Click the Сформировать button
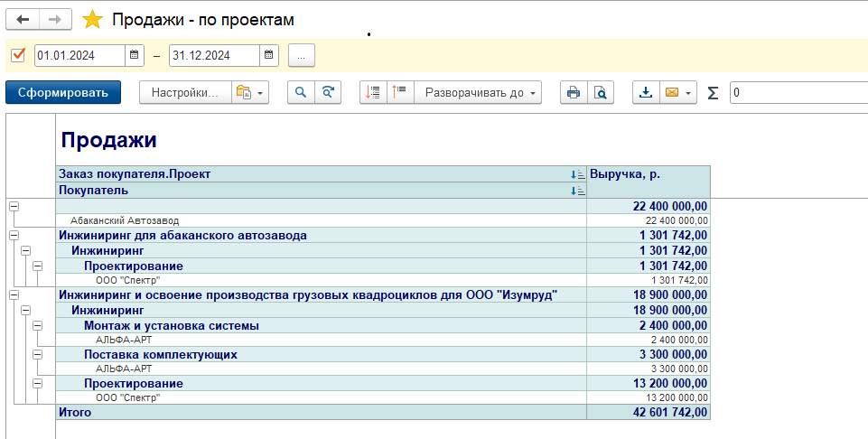Screen dimensions: 868x439 (x=62, y=92)
